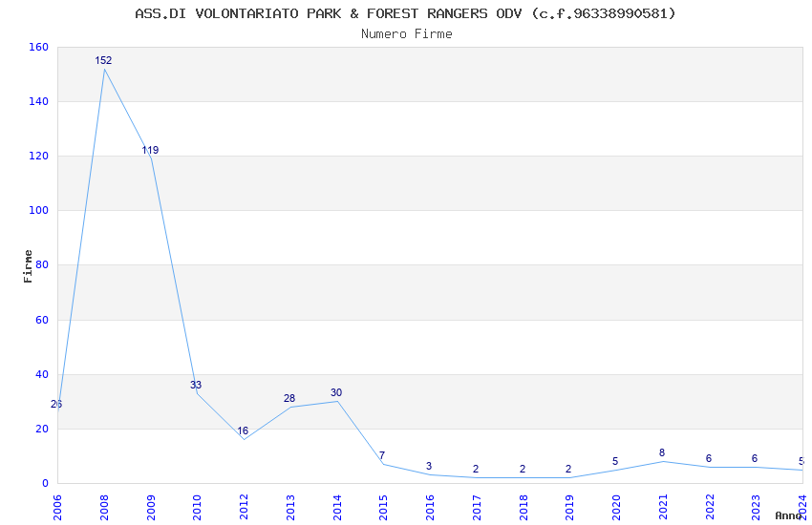This screenshot has width=812, height=525.
Task: Click the y-axis value 0
Action: coord(46,483)
